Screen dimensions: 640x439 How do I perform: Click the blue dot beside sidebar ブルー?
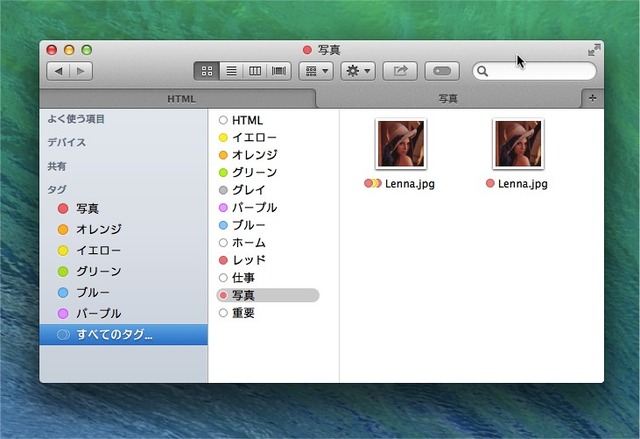(63, 293)
